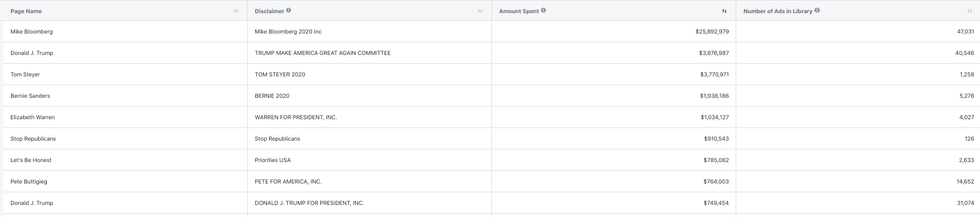Click DONALD J. TRUMP FOR PRESIDENT, INC. disclaimer

pos(309,203)
